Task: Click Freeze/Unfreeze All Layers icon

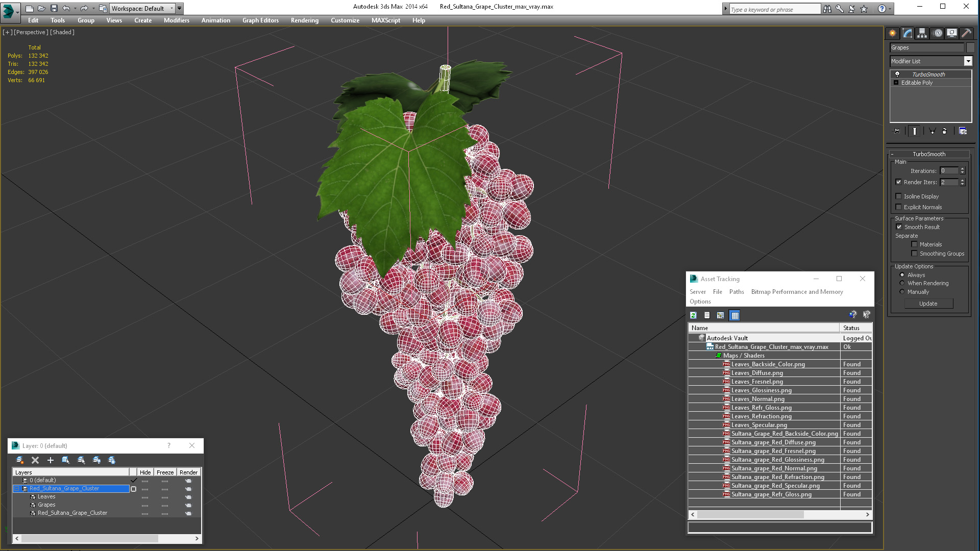Action: tap(112, 460)
